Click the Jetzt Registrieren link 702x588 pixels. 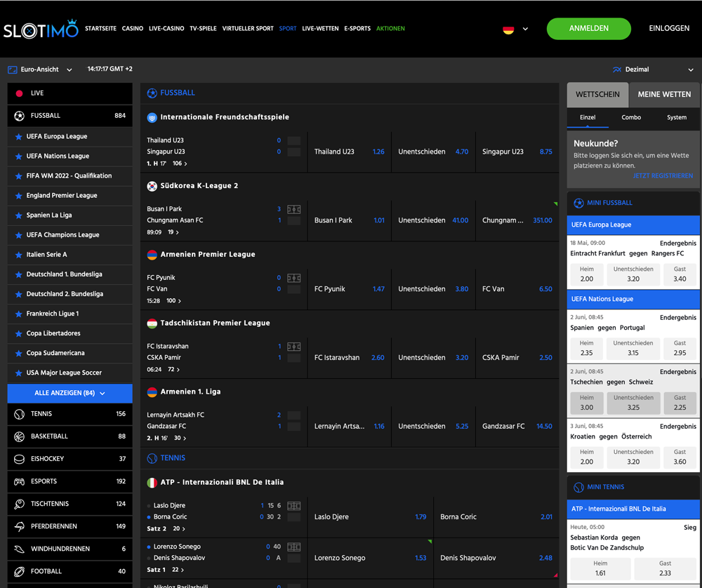click(x=663, y=176)
